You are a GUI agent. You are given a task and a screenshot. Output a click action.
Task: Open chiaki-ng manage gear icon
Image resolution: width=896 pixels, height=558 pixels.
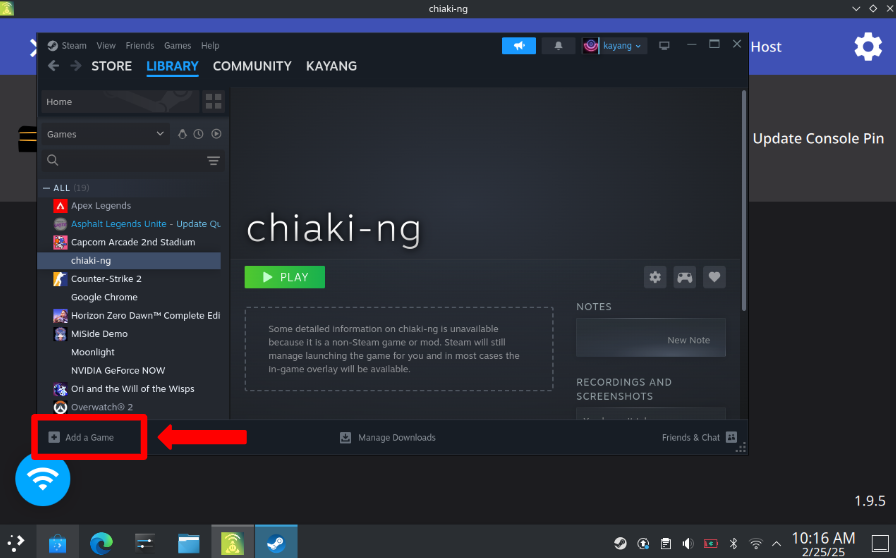click(x=655, y=277)
